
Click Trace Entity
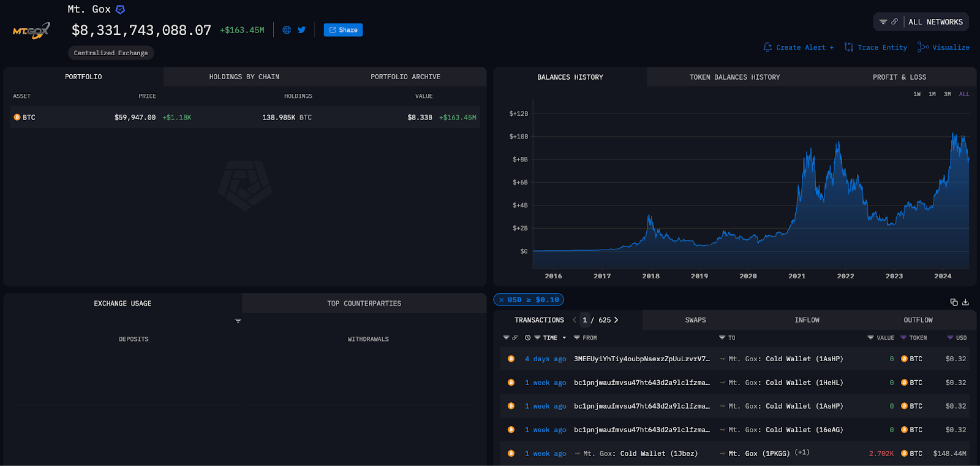pos(875,47)
